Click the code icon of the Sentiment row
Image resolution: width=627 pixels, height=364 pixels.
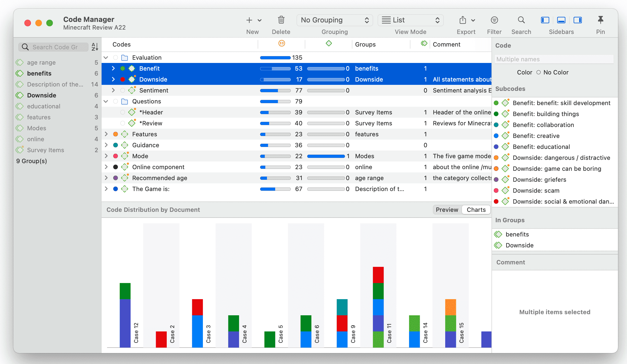[132, 90]
